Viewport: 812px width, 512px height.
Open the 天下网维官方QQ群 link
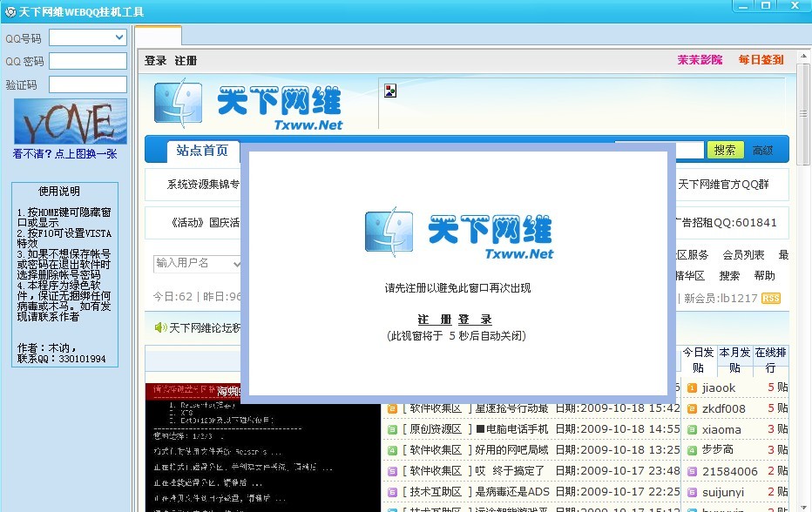pos(723,185)
